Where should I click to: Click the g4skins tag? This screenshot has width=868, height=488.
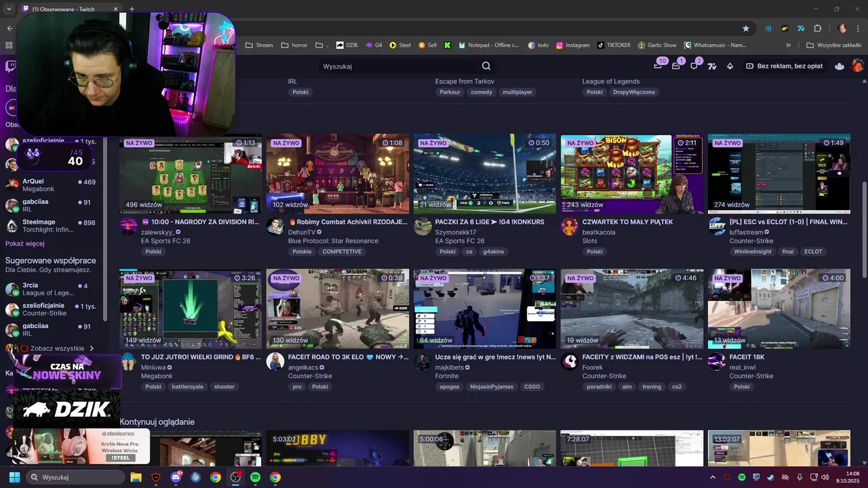494,251
